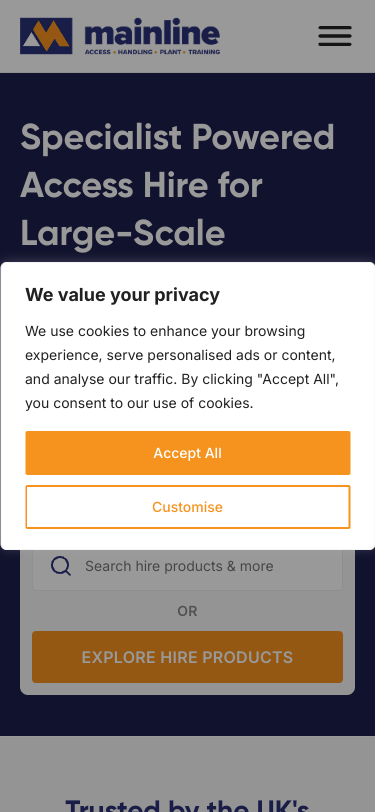Click the 'Access Hire for' heading line
This screenshot has height=812, width=375.
141,186
